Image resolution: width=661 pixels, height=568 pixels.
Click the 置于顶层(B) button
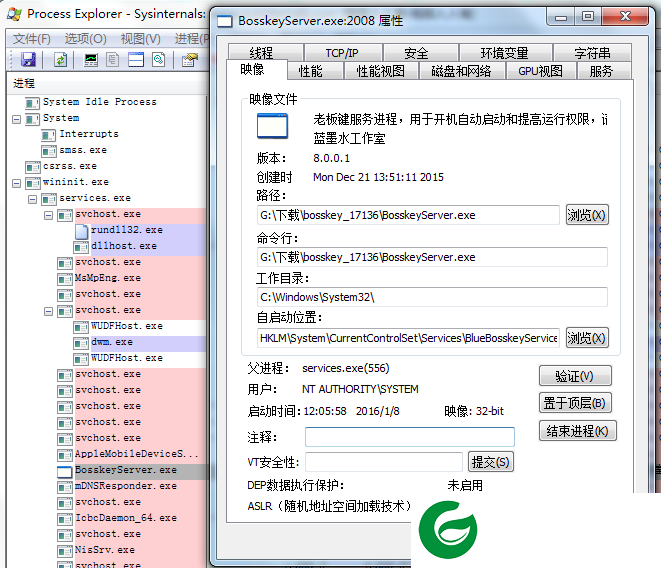pos(575,403)
